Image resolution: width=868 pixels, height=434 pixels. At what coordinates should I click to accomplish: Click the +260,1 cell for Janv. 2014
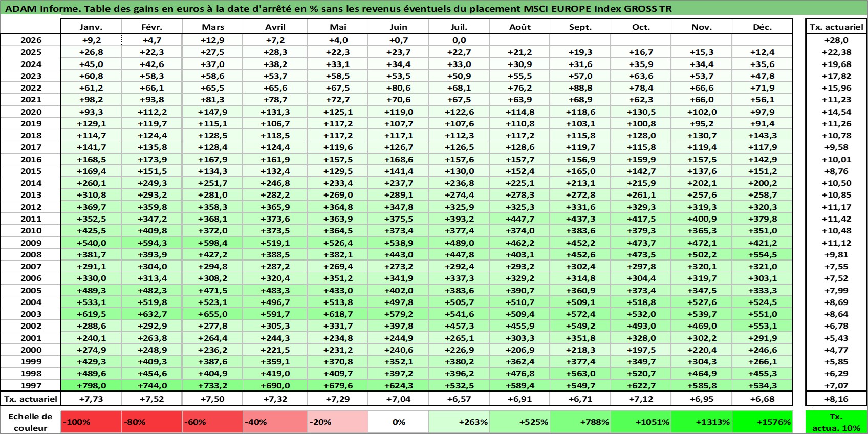(91, 183)
